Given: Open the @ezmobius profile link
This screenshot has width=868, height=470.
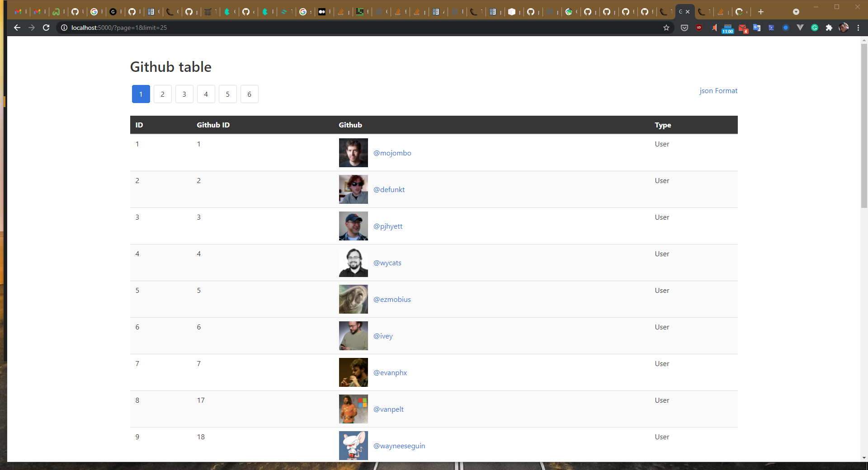Looking at the screenshot, I should (392, 300).
